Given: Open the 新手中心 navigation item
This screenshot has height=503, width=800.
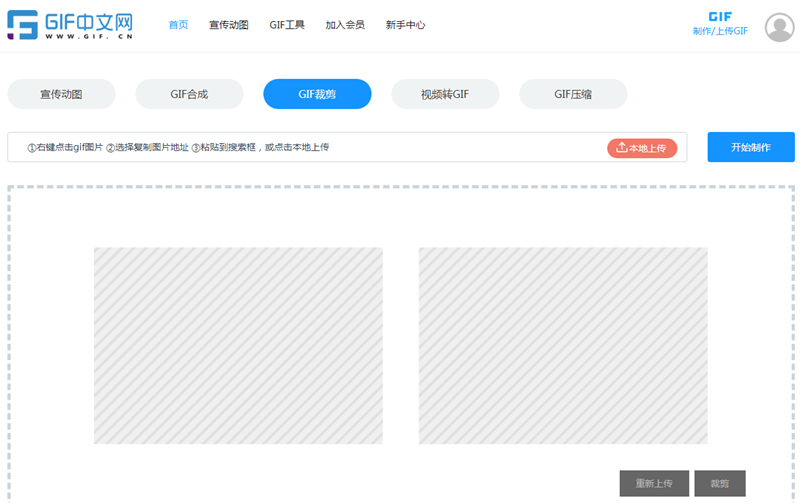Looking at the screenshot, I should coord(405,25).
